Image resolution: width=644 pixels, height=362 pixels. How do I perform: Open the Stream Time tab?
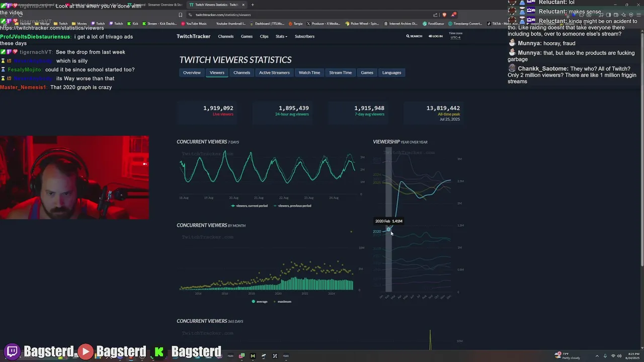tap(341, 72)
